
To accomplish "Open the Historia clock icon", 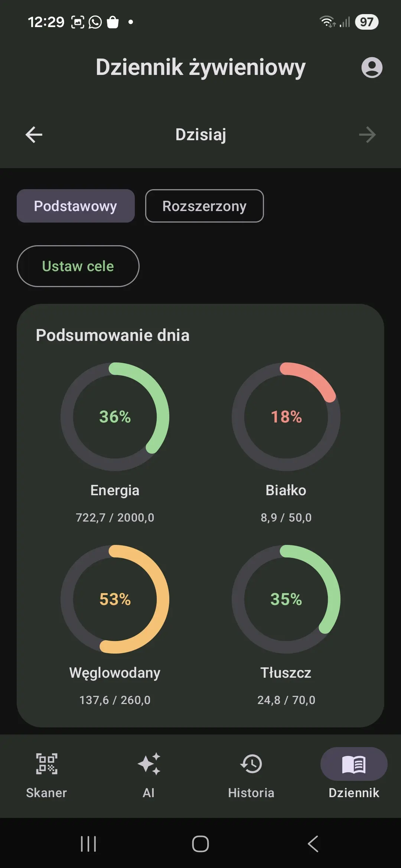I will pyautogui.click(x=251, y=764).
